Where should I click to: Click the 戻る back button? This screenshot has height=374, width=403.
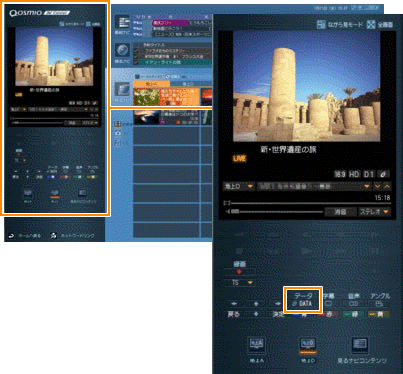[x=234, y=314]
